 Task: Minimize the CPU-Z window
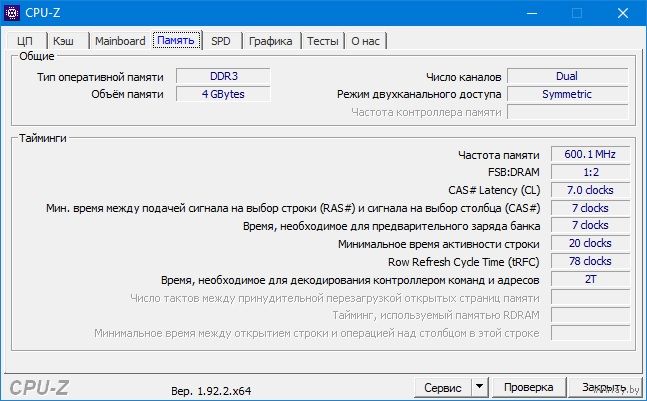click(532, 13)
